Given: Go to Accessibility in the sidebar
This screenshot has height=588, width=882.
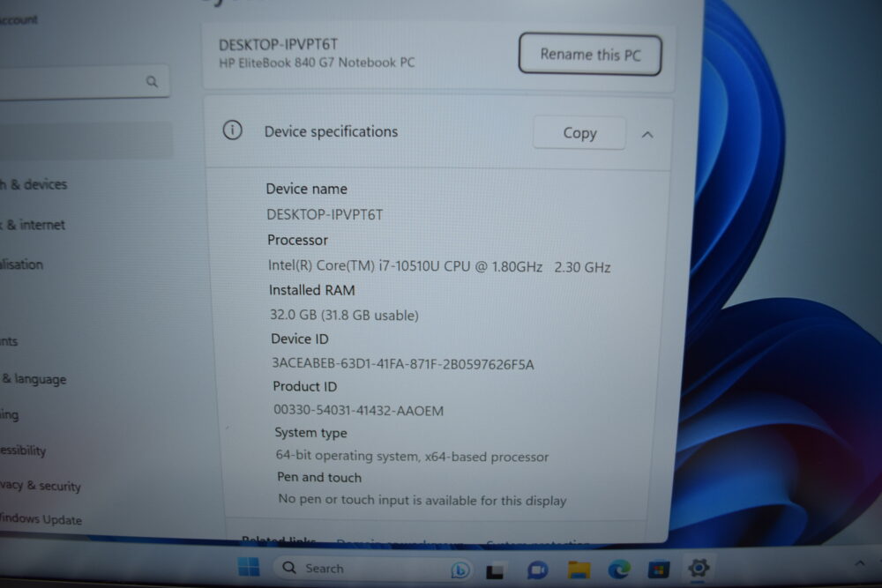Looking at the screenshot, I should (x=23, y=450).
